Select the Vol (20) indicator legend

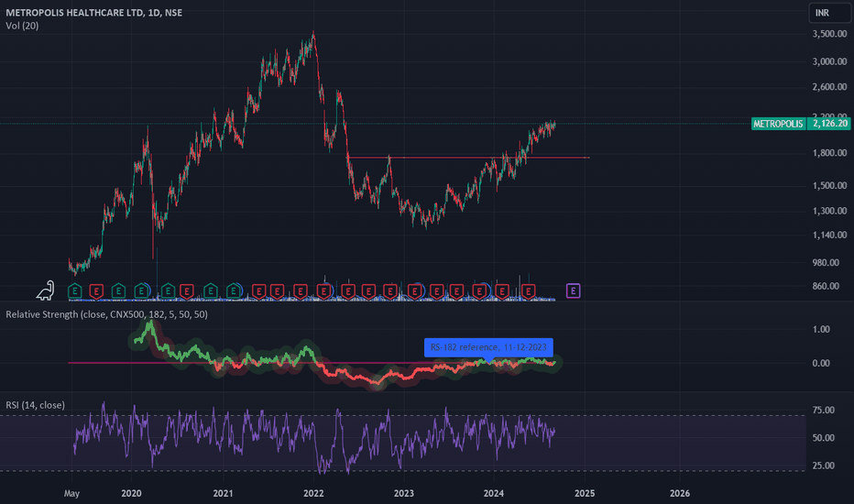[x=22, y=26]
